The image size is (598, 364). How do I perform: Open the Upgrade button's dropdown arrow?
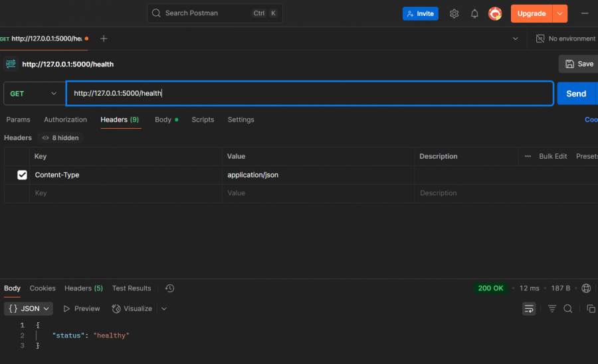(560, 13)
